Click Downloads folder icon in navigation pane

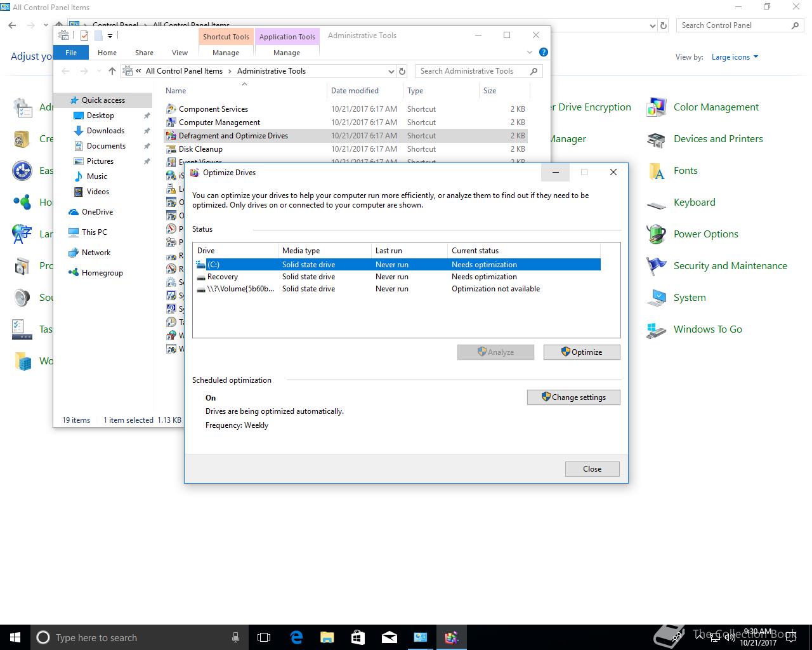[79, 131]
